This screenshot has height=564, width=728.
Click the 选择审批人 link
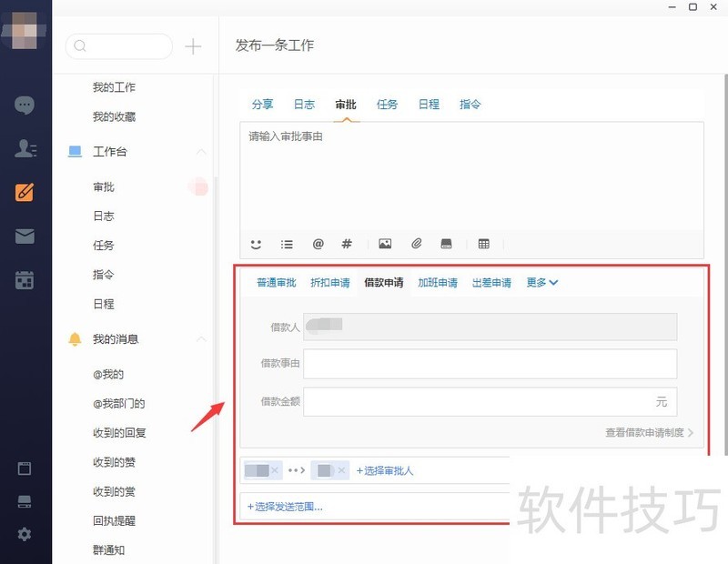pos(385,470)
